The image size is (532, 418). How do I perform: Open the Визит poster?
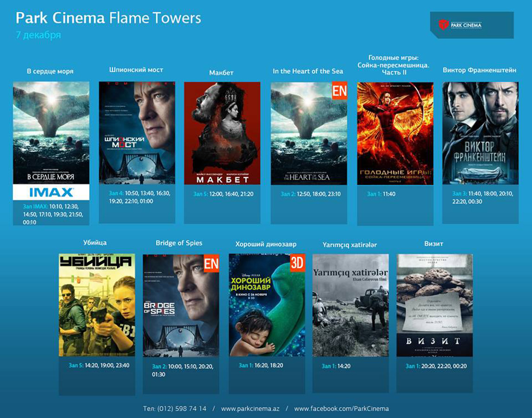[434, 305]
